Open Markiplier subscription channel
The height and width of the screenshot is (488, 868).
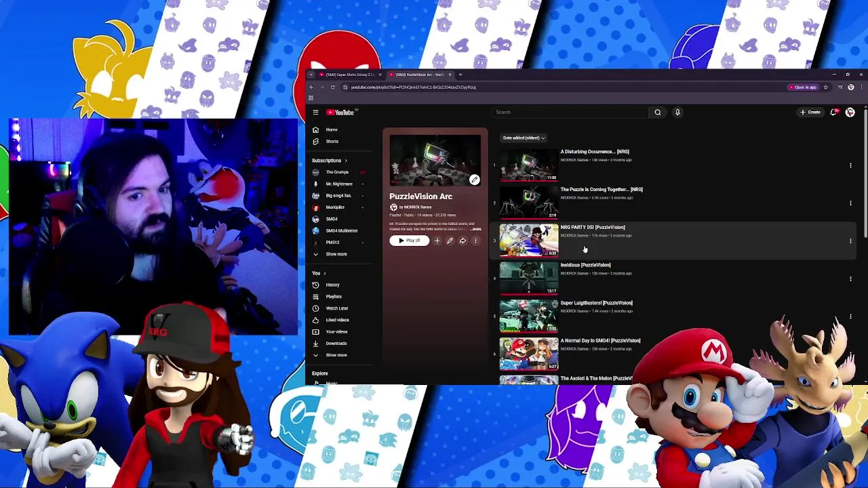click(x=339, y=207)
